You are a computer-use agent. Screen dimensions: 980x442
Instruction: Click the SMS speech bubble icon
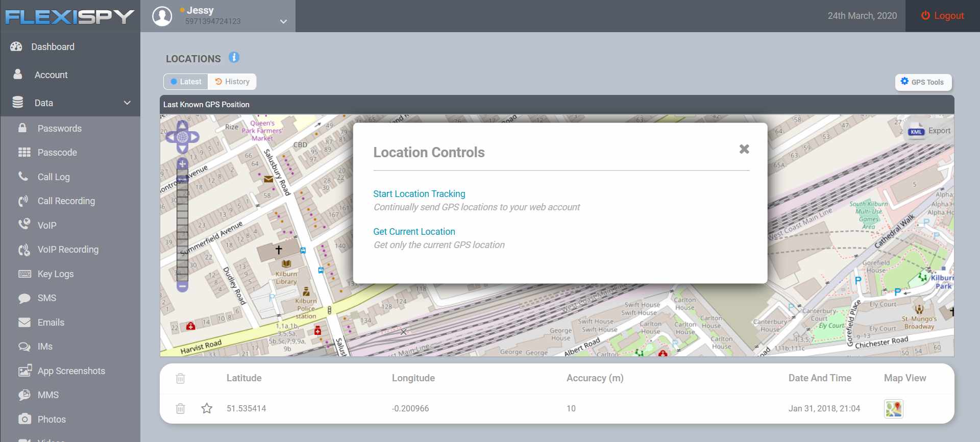[x=24, y=298]
